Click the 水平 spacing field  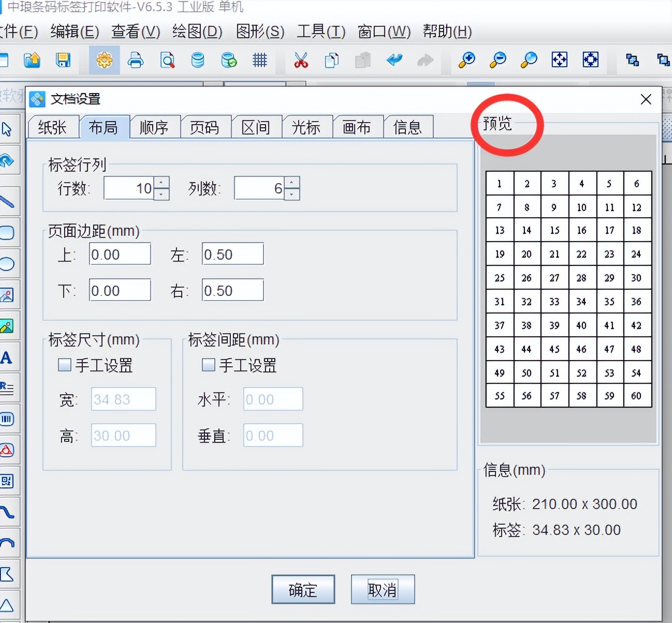(273, 399)
